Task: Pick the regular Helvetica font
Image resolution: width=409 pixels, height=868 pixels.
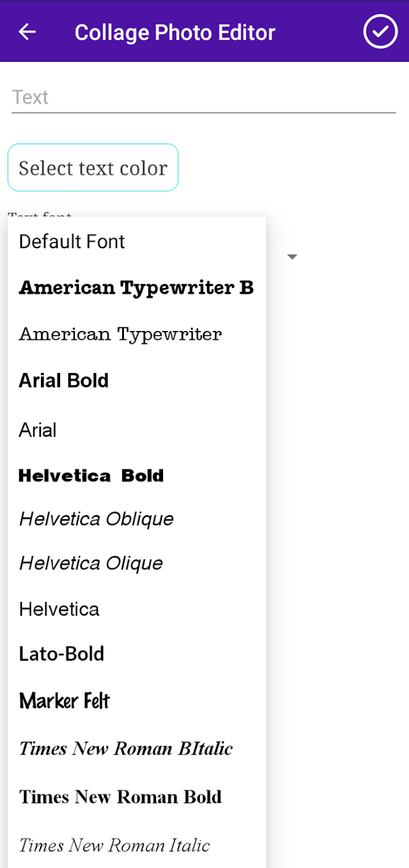Action: [x=137, y=609]
